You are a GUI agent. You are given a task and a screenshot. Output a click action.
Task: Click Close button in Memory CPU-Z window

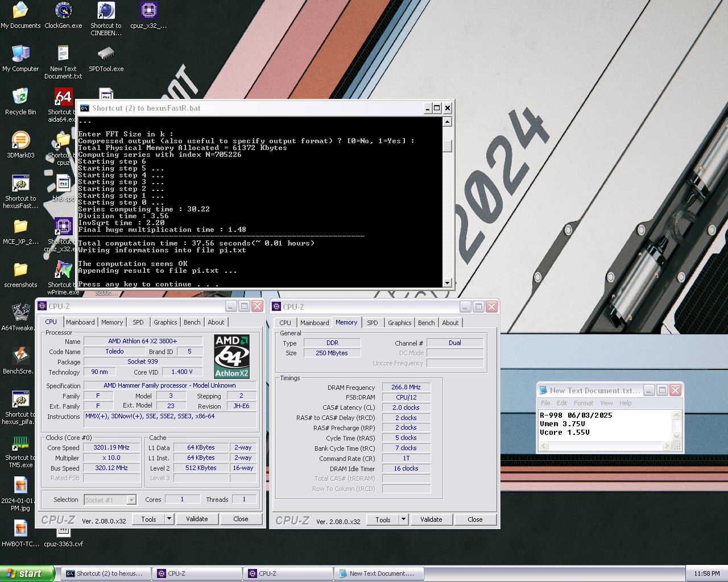[x=475, y=519]
